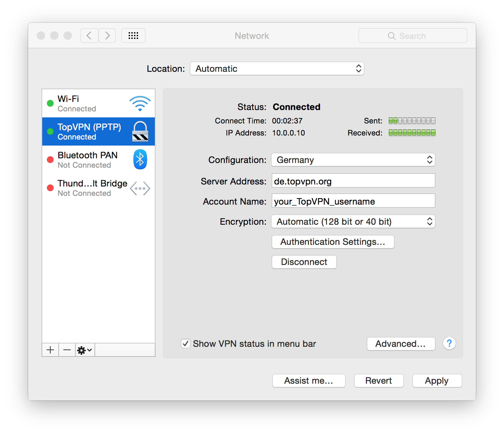Add a new network service with plus
Screen dimensions: 504x434
point(50,350)
